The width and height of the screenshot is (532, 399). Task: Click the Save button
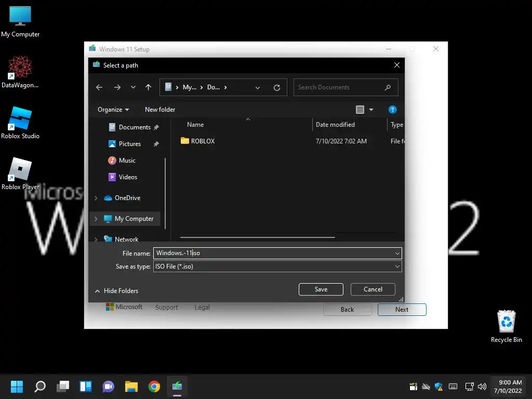tap(321, 289)
